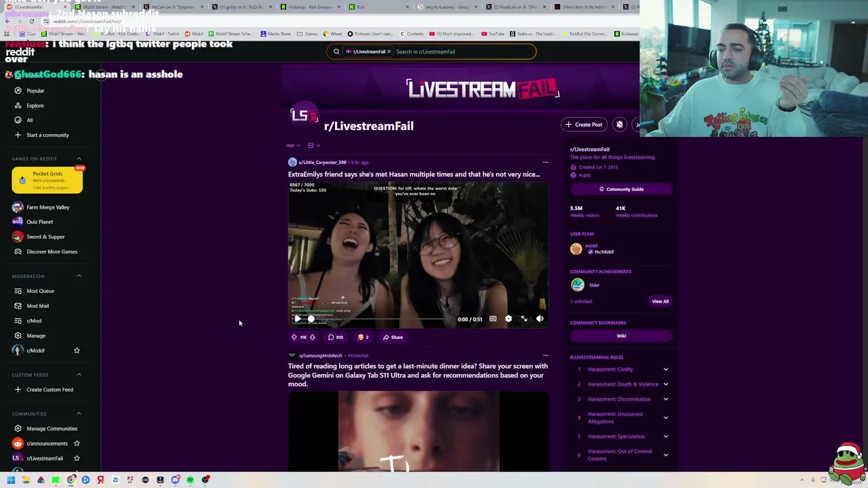
Task: Expand rule Harassment: Death & Violence
Action: pos(665,384)
